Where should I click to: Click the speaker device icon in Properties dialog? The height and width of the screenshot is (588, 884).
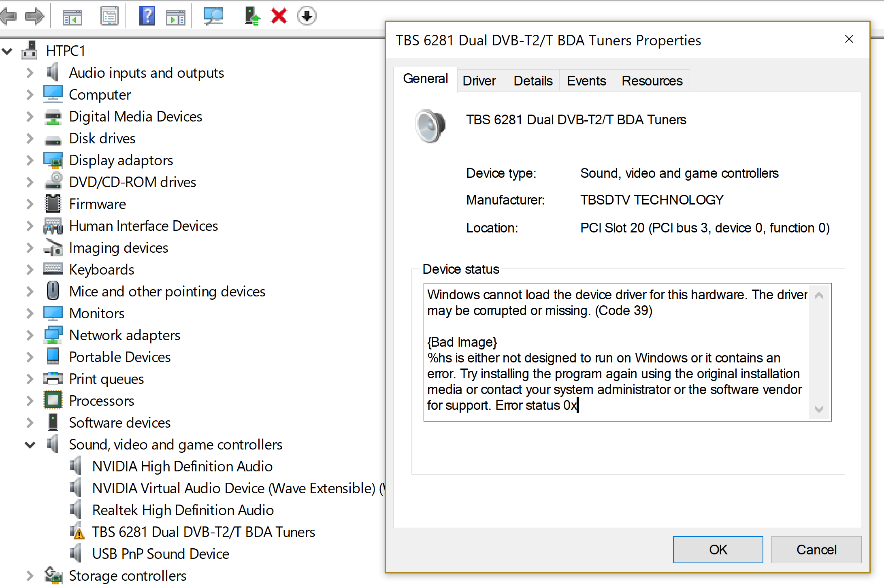pos(430,126)
